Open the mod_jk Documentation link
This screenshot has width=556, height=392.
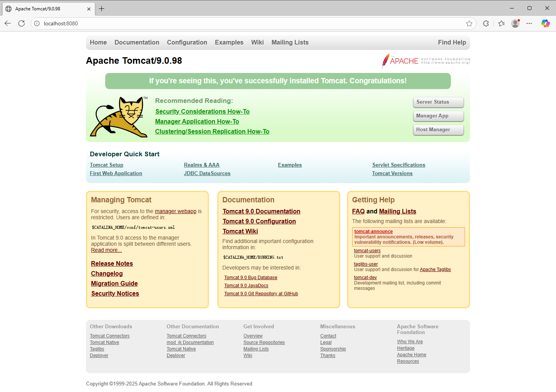point(190,342)
